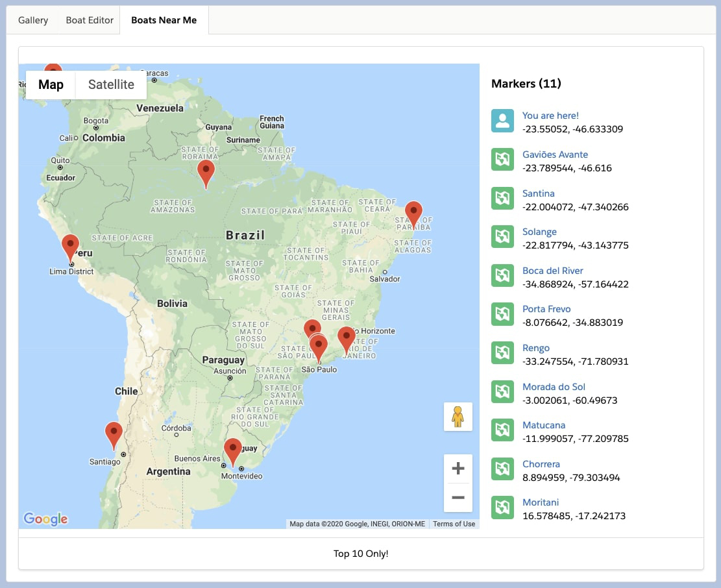Click the Street View pegman icon
Screen dimensions: 721x588
(x=458, y=417)
